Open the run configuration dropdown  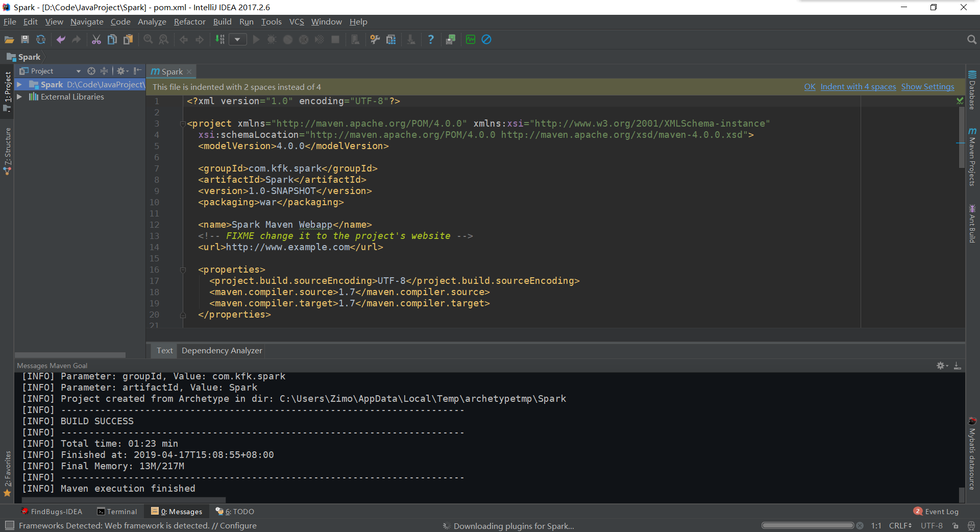point(237,40)
